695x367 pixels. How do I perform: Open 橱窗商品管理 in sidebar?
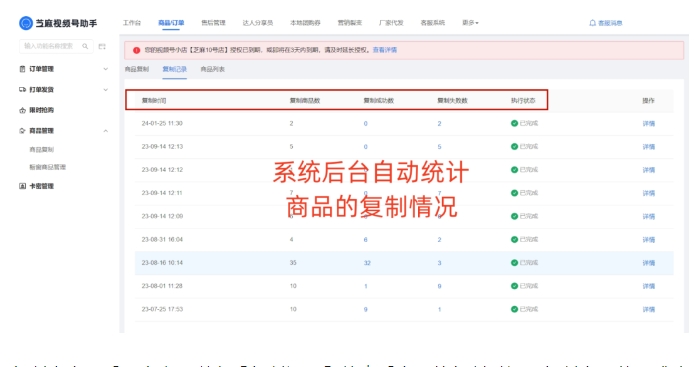[47, 167]
